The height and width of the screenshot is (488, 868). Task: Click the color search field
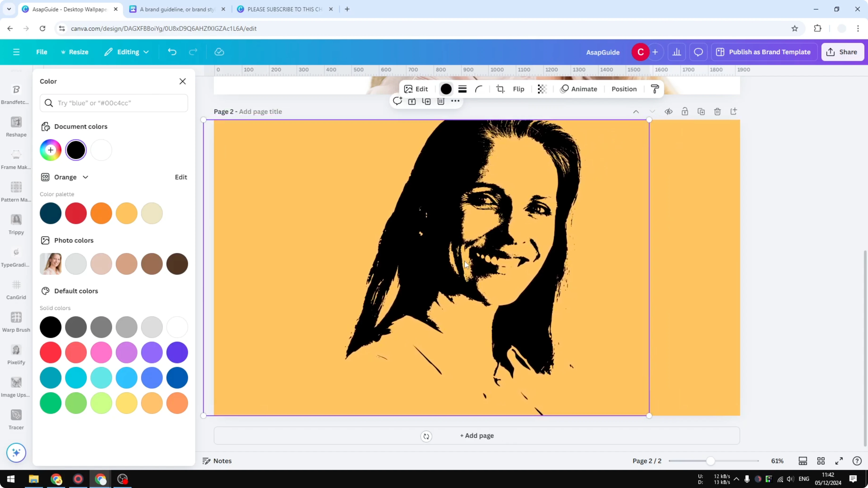[x=114, y=103]
